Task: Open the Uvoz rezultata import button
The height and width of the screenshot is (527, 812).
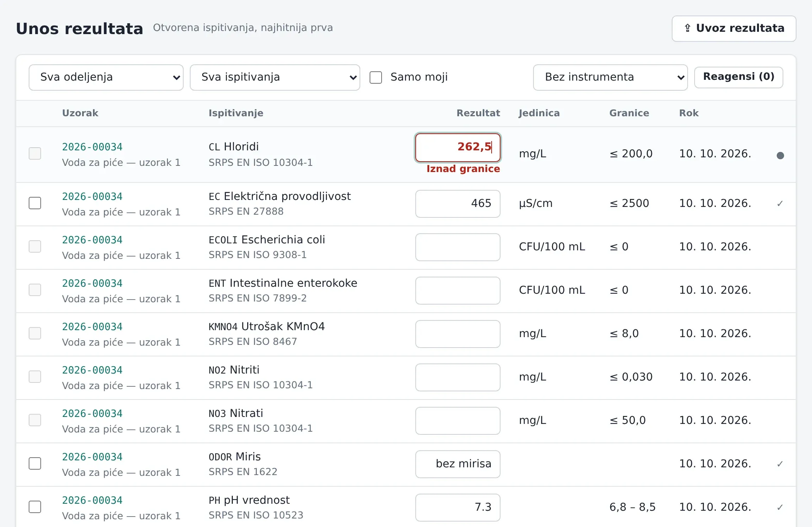Action: [734, 29]
